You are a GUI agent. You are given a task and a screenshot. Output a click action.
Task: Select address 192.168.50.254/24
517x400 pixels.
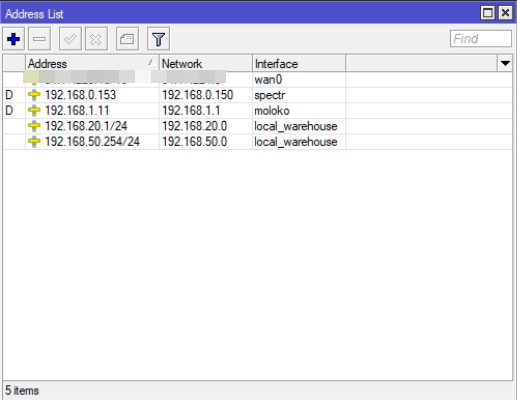[x=92, y=142]
